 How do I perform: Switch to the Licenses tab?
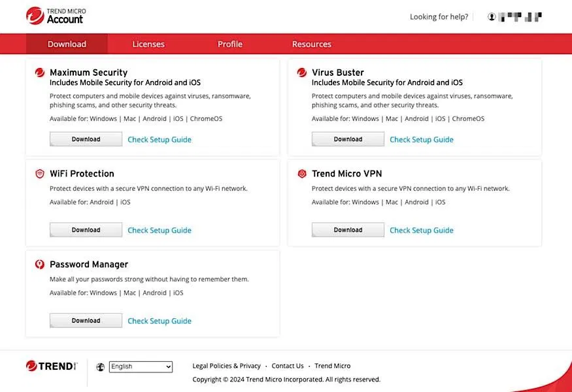[x=148, y=44]
